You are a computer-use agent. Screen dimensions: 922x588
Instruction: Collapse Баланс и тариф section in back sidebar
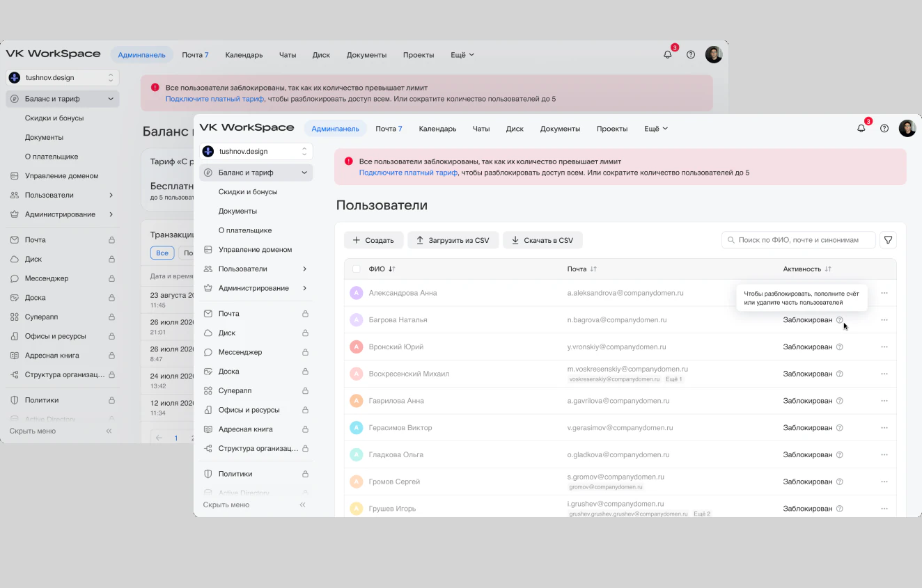tap(111, 99)
